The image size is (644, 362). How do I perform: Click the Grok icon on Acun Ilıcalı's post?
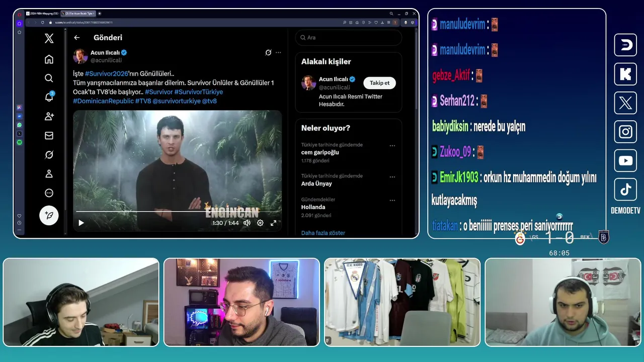(x=269, y=52)
